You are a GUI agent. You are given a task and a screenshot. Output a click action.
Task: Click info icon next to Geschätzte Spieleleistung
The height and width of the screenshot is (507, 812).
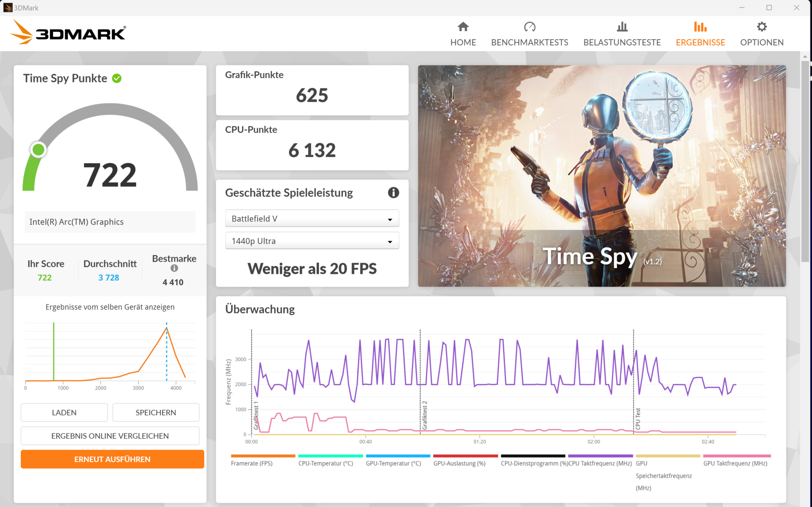point(393,193)
